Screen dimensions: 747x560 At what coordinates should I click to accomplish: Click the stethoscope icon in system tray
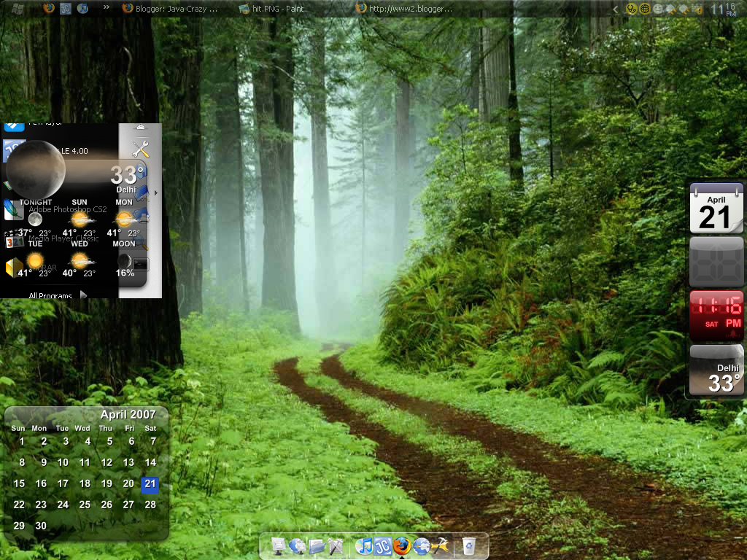point(631,9)
